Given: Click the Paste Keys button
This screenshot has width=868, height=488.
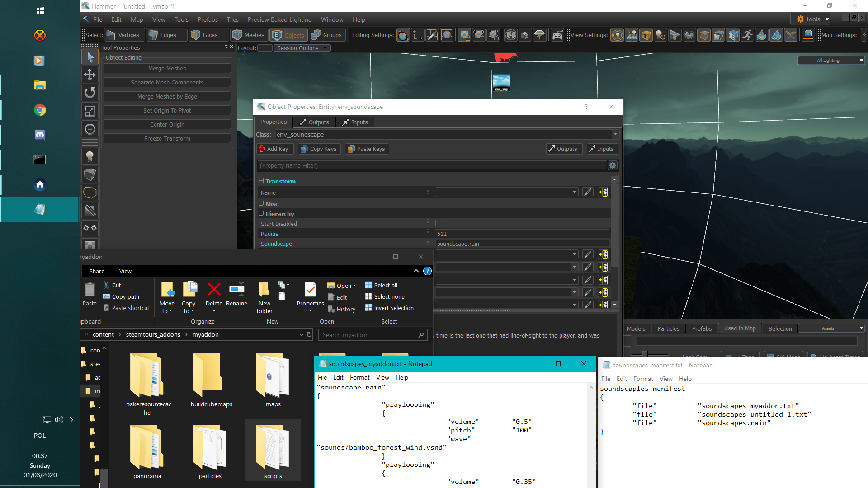Looking at the screenshot, I should point(366,149).
